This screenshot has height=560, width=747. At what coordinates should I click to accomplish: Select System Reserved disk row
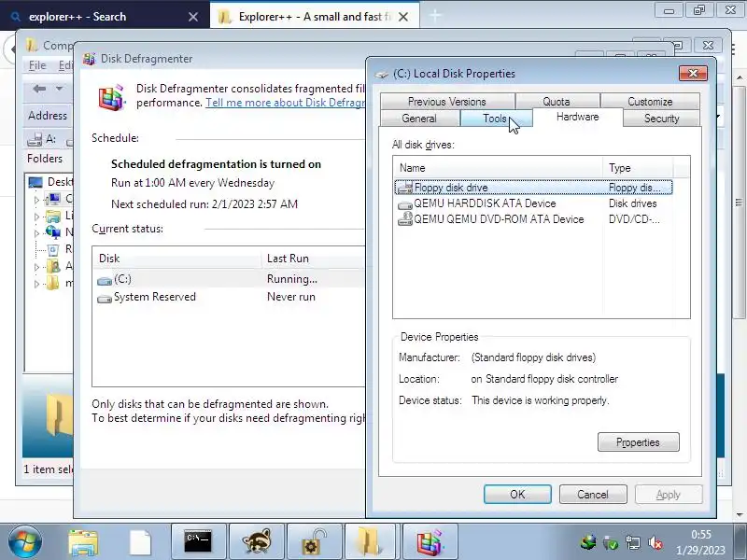point(229,297)
